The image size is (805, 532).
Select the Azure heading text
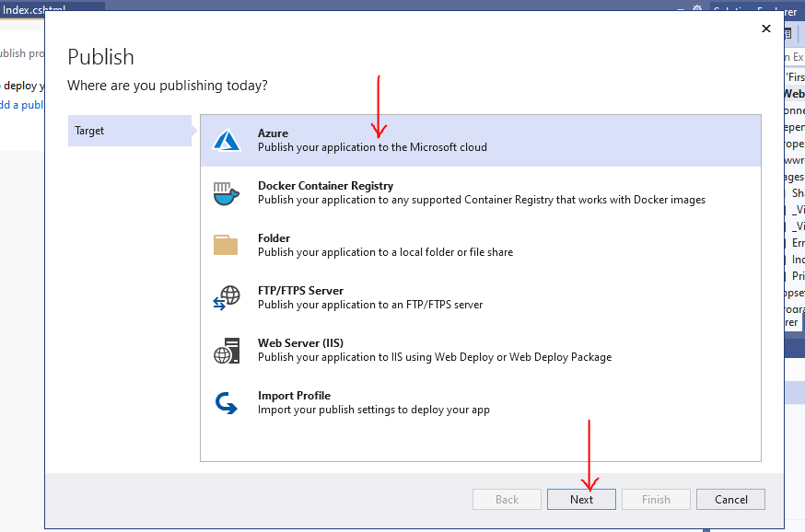click(273, 133)
